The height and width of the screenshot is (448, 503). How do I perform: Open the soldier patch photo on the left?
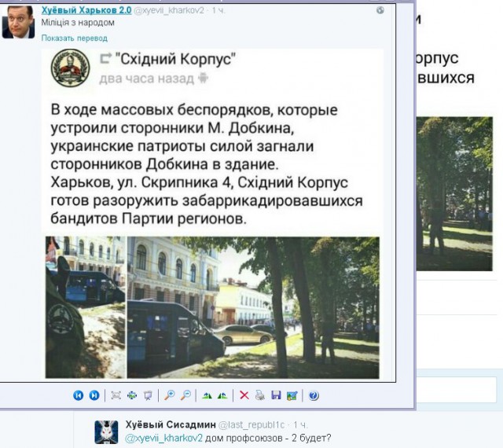click(x=85, y=307)
